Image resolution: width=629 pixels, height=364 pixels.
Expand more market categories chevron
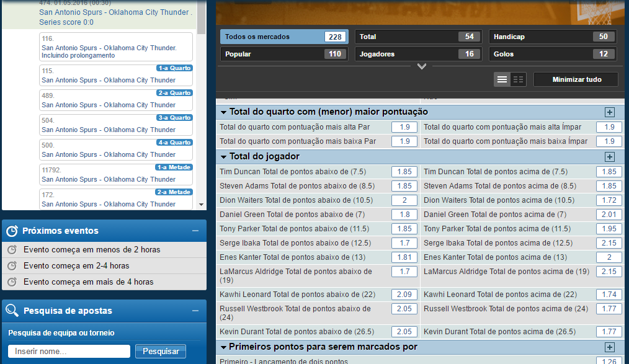pos(422,66)
